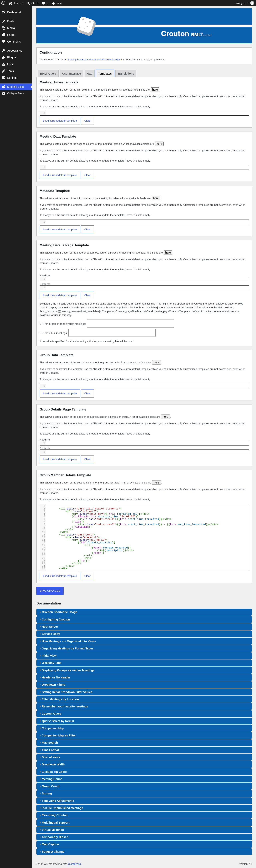Expand the Weekday Tabs documentation section
This screenshot has width=256, height=868.
click(144, 663)
